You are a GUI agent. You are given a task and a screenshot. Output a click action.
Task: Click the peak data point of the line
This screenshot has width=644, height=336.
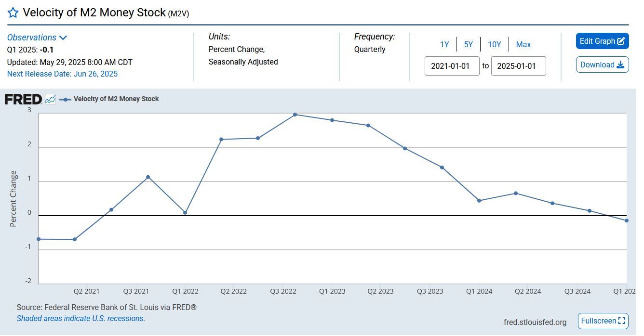coord(295,115)
